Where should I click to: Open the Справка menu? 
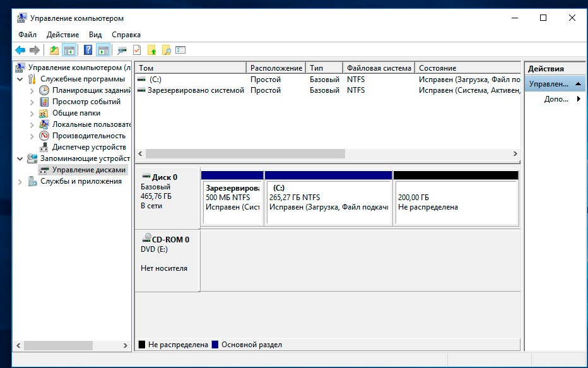[126, 35]
